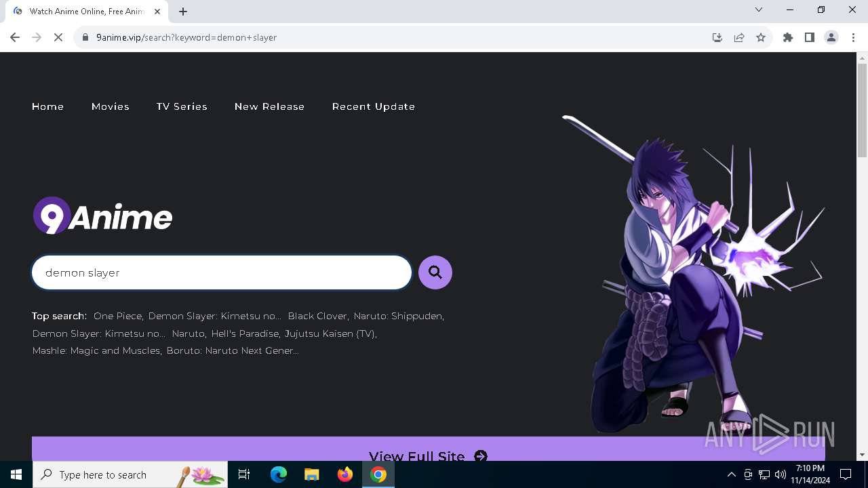Open the notifications action center
Viewport: 868px width, 488px height.
click(846, 474)
